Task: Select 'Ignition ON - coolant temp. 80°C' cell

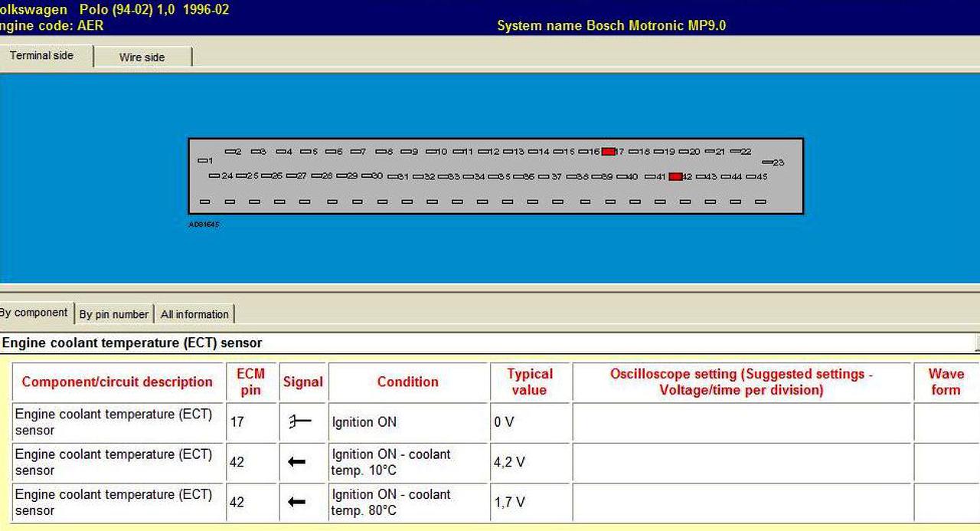Action: click(408, 502)
